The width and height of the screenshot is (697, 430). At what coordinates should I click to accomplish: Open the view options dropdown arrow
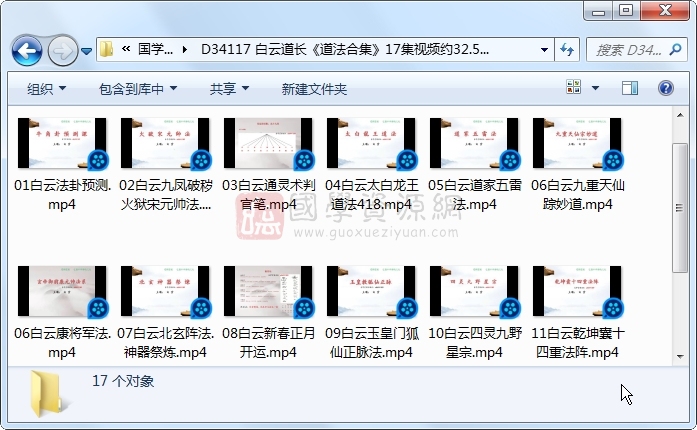[595, 88]
